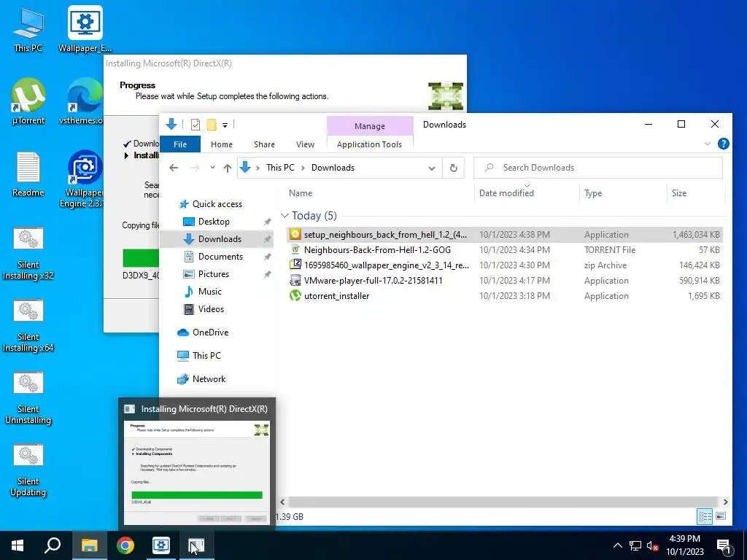Launch µTorrent desktop shortcut

(28, 102)
